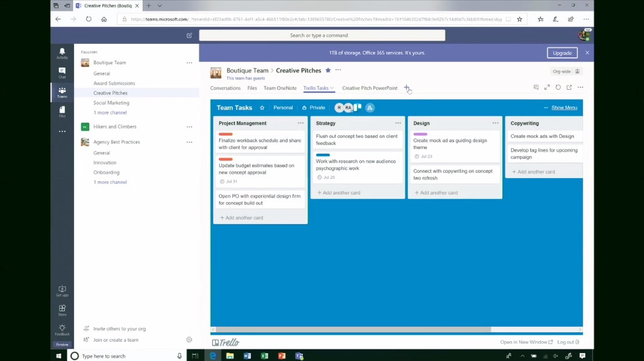This screenshot has height=361, width=644.
Task: Expand 1 more channel under Agency Best Practices
Action: pos(110,182)
